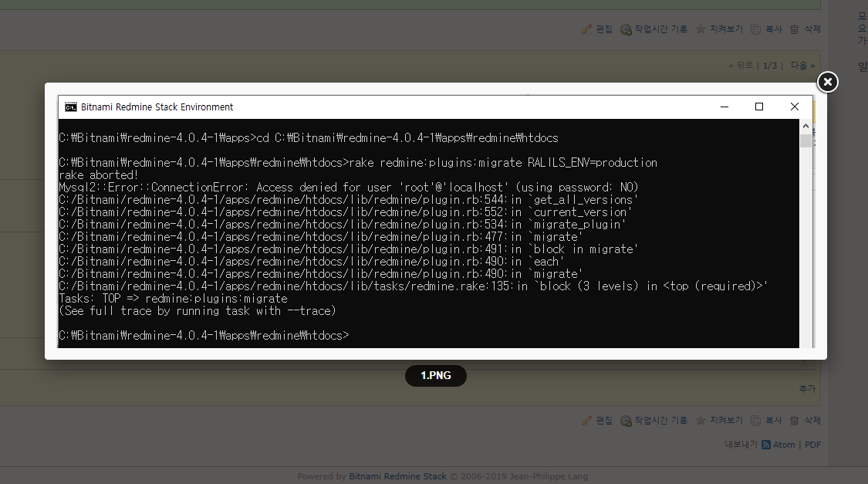
Task: Click the top 작업시간 기록 clock icon
Action: tap(626, 29)
